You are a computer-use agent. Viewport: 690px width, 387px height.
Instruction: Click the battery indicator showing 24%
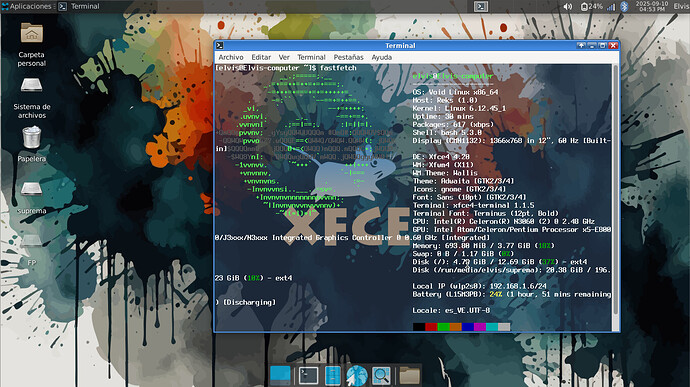[x=591, y=7]
